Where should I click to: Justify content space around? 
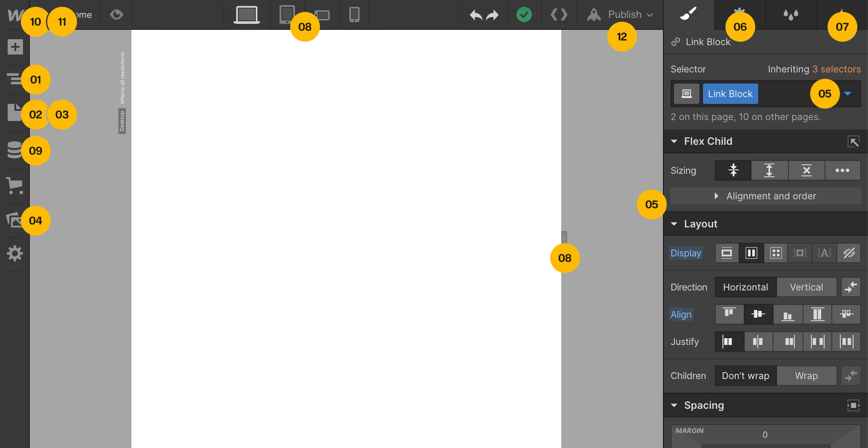point(846,342)
